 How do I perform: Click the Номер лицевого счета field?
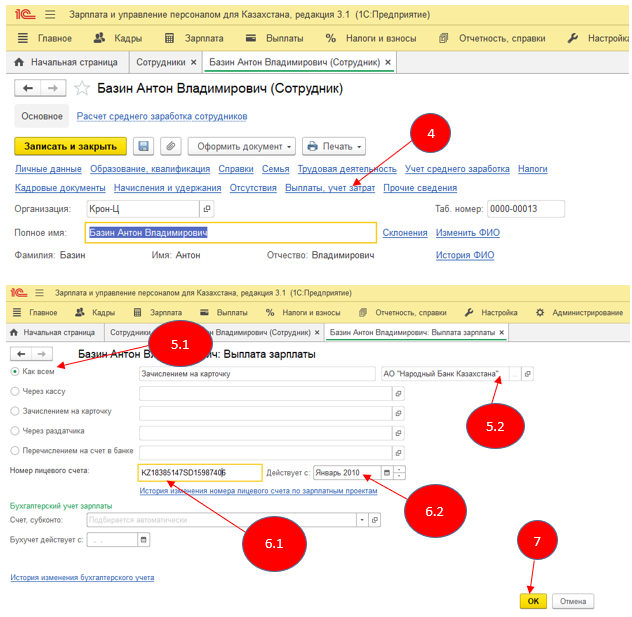200,472
